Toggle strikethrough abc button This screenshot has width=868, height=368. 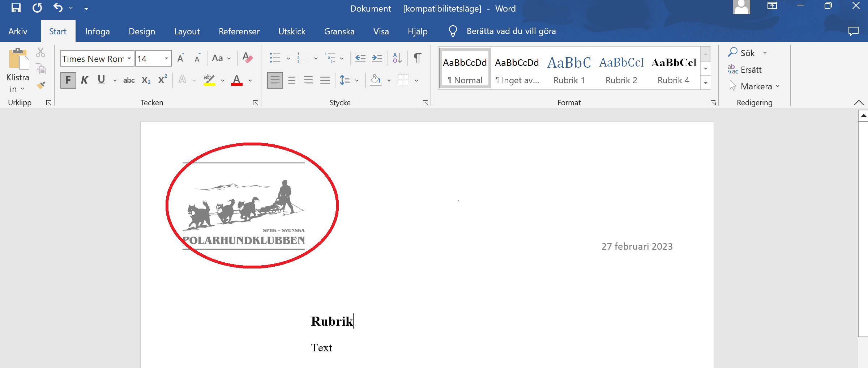coord(129,80)
